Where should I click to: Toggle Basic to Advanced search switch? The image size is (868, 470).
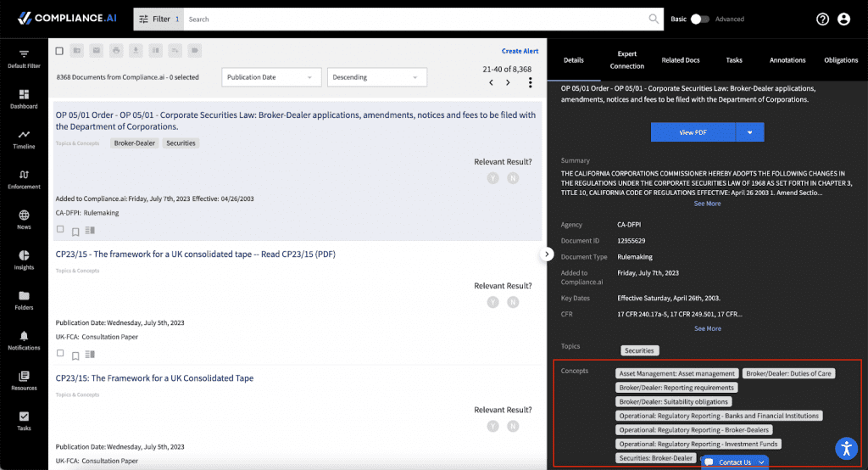coord(699,19)
